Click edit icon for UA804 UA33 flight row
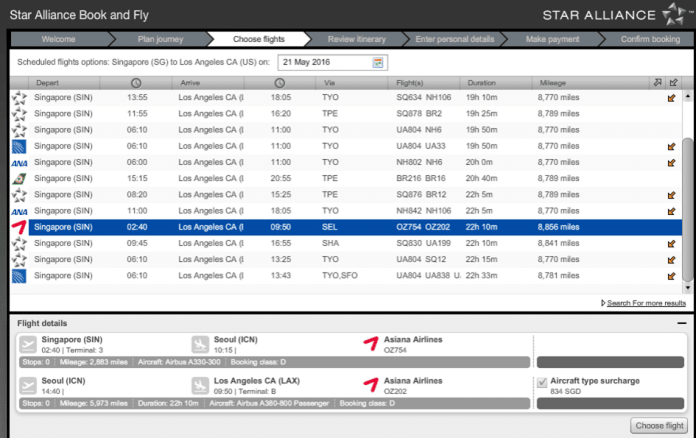Viewport: 696px width, 438px height. [x=672, y=146]
